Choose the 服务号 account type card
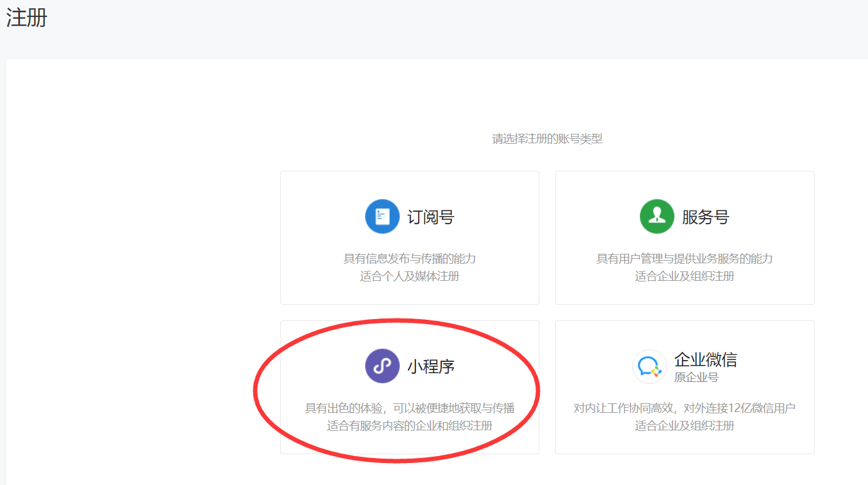 click(x=684, y=237)
